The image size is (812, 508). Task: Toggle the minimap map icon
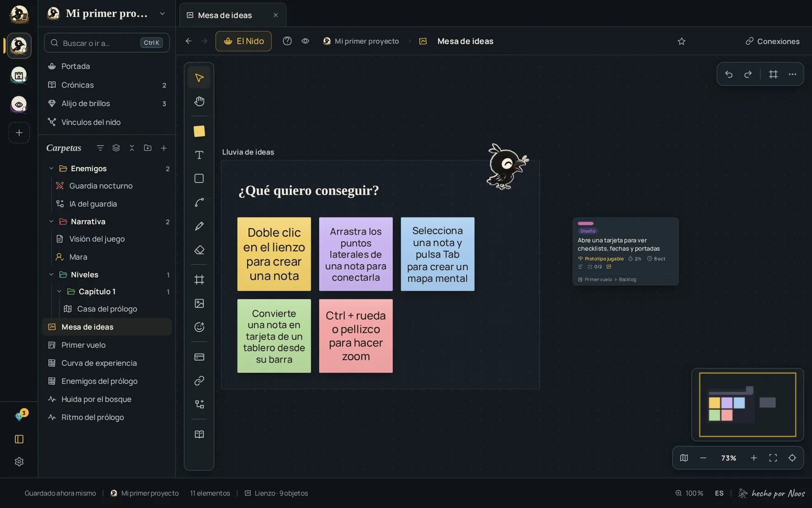click(684, 458)
